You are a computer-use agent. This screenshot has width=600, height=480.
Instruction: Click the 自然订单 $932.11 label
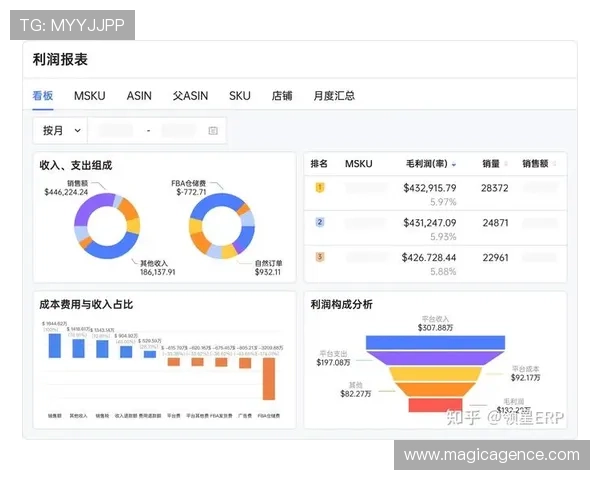pos(268,268)
